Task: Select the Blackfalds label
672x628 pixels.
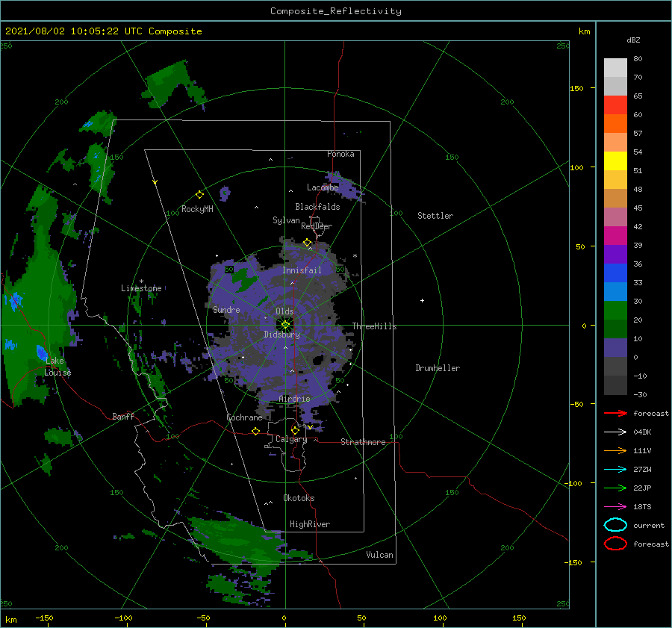Action: [317, 207]
